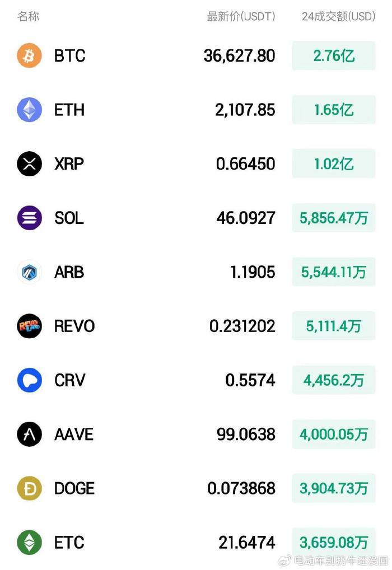The height and width of the screenshot is (570, 392).
Task: Click the green ETC coin icon
Action: (29, 542)
